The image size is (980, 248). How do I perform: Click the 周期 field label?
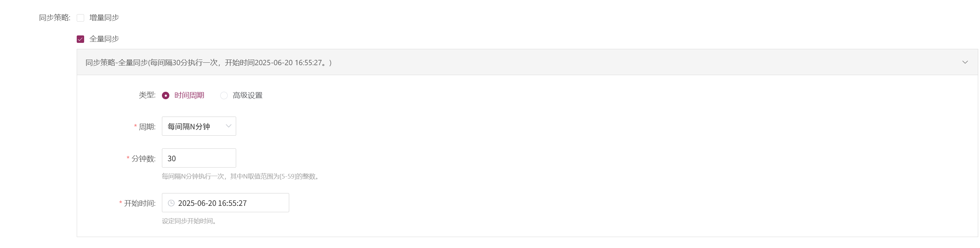coord(147,127)
